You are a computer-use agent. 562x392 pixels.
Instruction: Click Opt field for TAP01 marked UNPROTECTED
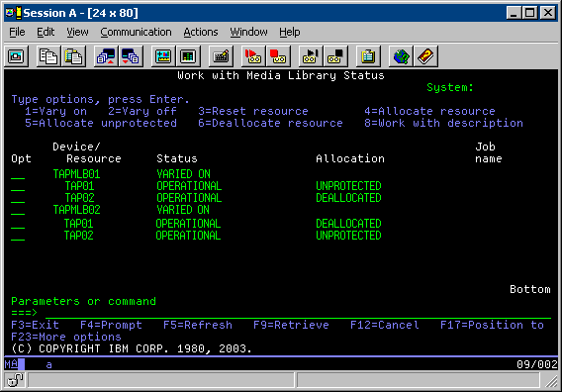tap(18, 186)
